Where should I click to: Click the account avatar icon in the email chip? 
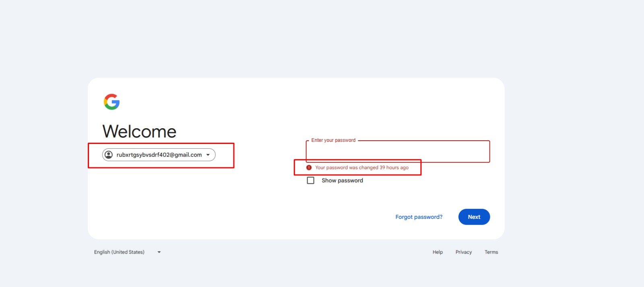tap(109, 155)
